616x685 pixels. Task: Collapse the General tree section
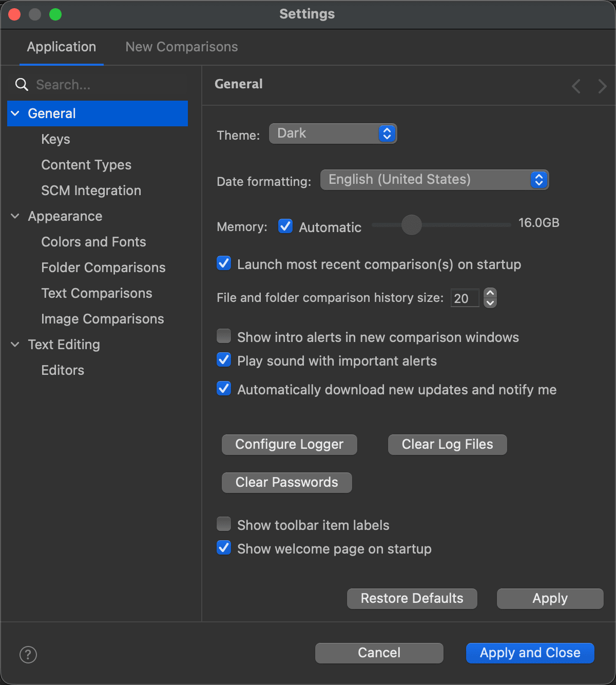pyautogui.click(x=15, y=113)
